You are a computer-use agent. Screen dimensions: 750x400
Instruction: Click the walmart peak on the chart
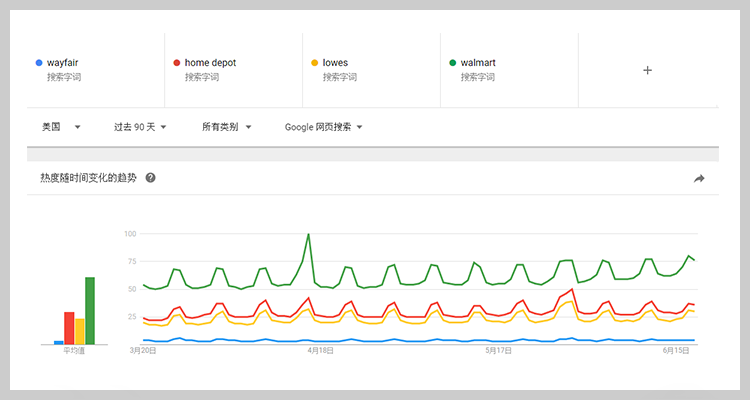308,235
